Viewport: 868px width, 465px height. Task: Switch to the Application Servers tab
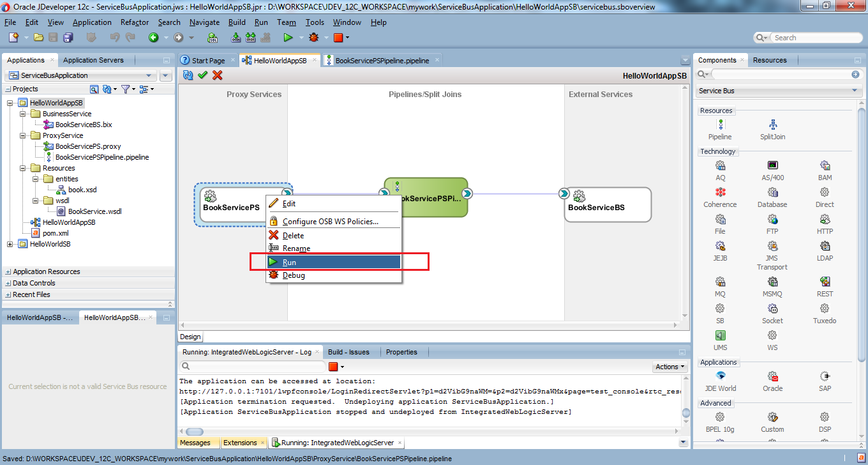(x=93, y=60)
